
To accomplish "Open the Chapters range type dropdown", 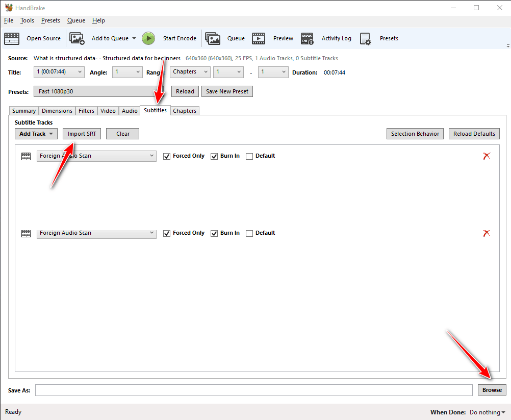I will pyautogui.click(x=190, y=72).
